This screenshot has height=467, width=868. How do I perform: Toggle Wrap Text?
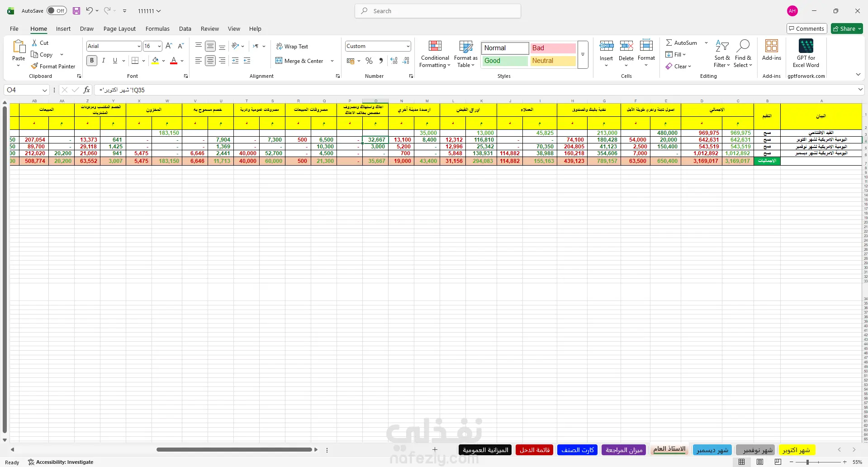292,46
